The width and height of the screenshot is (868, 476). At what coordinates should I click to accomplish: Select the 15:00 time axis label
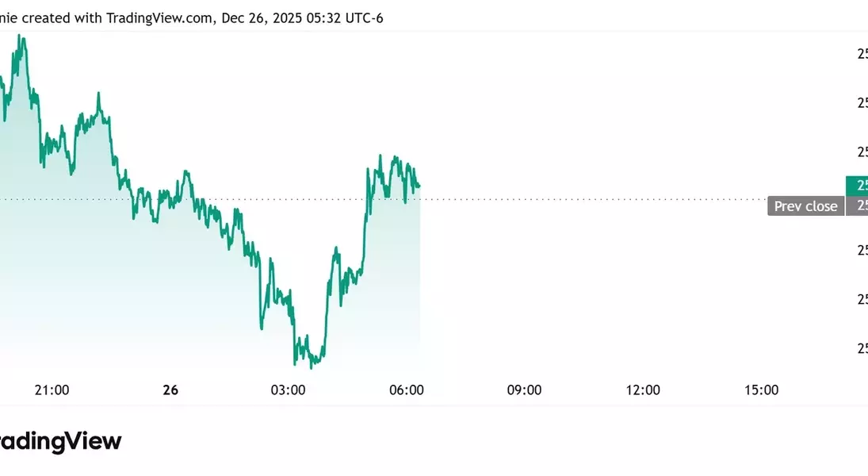click(761, 390)
